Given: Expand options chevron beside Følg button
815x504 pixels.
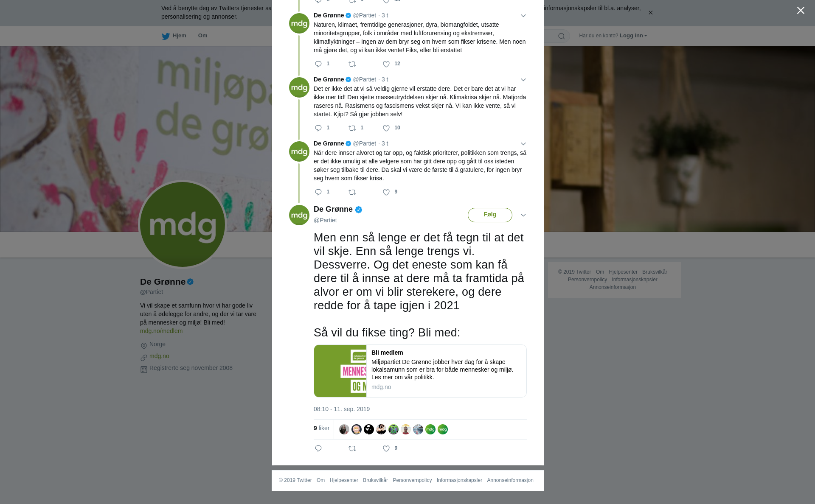Looking at the screenshot, I should pyautogui.click(x=523, y=215).
